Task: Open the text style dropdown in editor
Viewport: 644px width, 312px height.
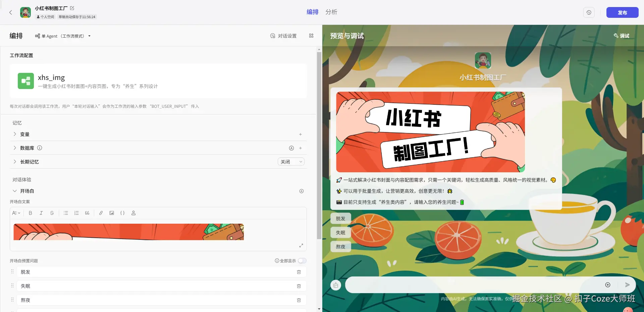Action: click(16, 213)
